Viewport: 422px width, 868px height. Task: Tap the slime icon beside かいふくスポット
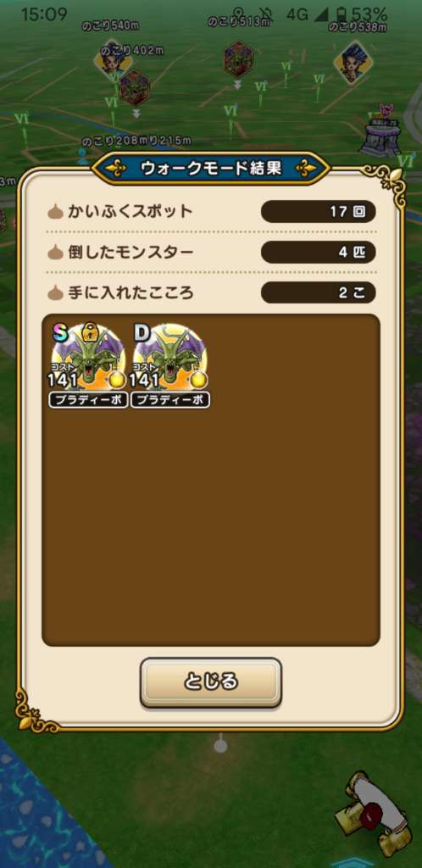pyautogui.click(x=56, y=211)
